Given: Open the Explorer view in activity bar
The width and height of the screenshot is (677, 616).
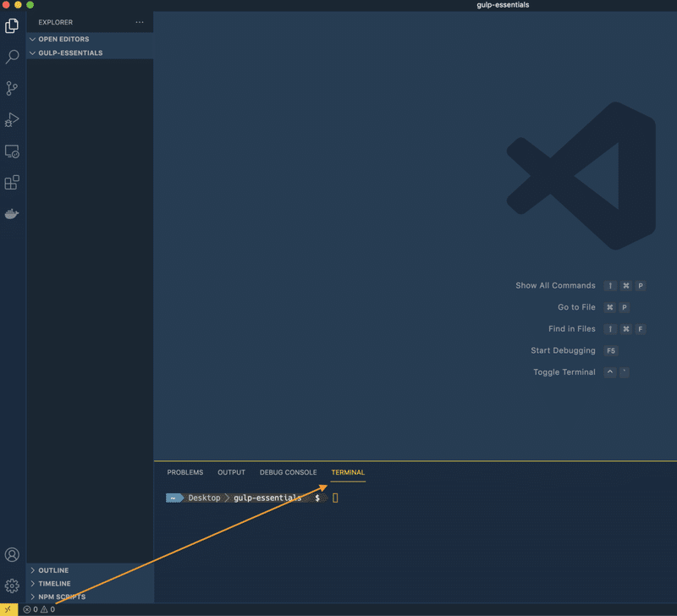Looking at the screenshot, I should 12,26.
